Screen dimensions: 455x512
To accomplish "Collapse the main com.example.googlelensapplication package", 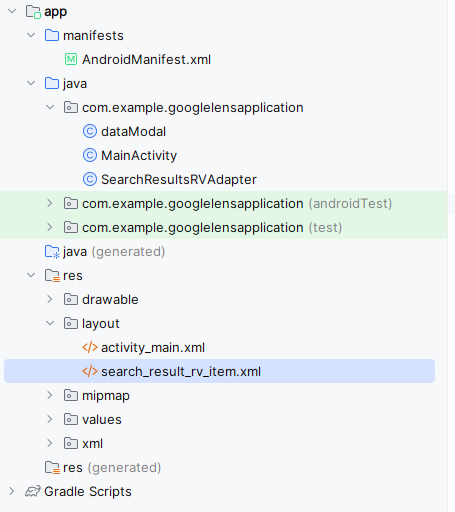I will (x=50, y=107).
